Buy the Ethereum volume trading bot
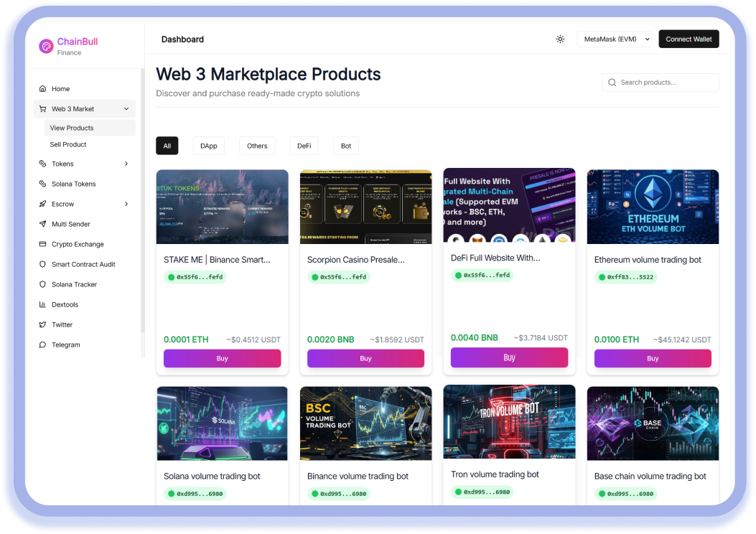Screen dimensions: 756x534 652,358
